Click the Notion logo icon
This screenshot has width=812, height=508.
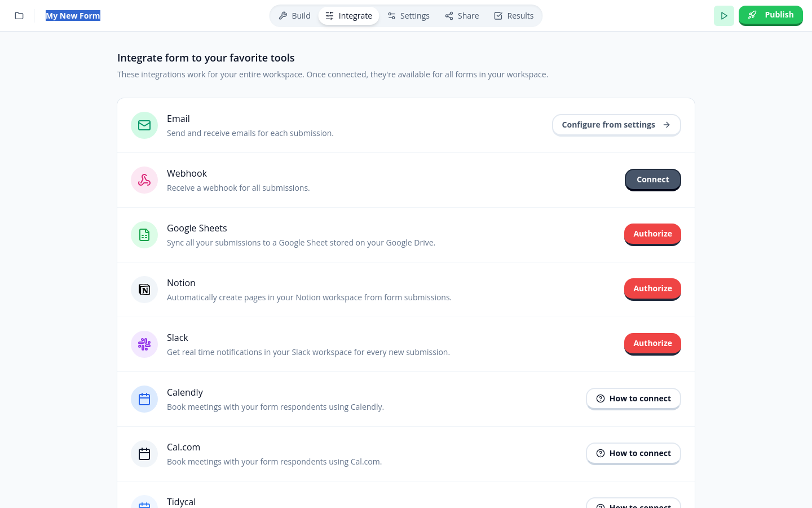[x=144, y=290]
